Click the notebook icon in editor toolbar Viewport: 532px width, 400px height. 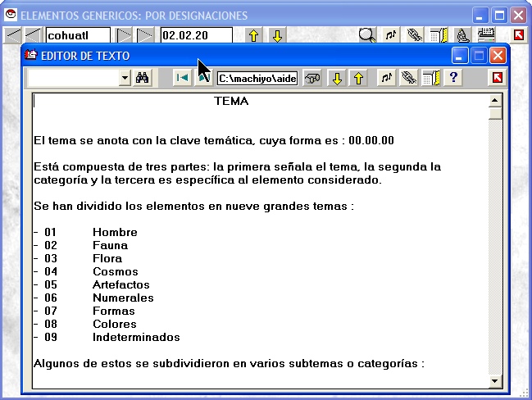431,78
